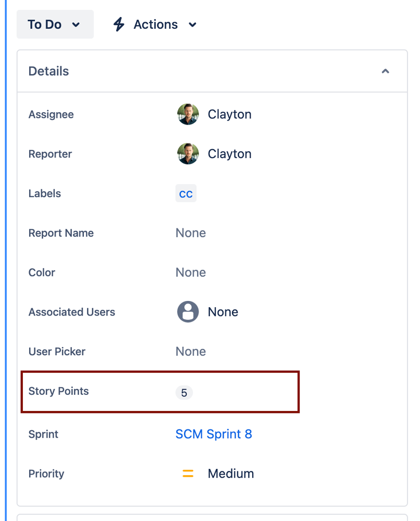Click the Assignee Clayton avatar photo
This screenshot has height=521, width=420.
pos(188,114)
